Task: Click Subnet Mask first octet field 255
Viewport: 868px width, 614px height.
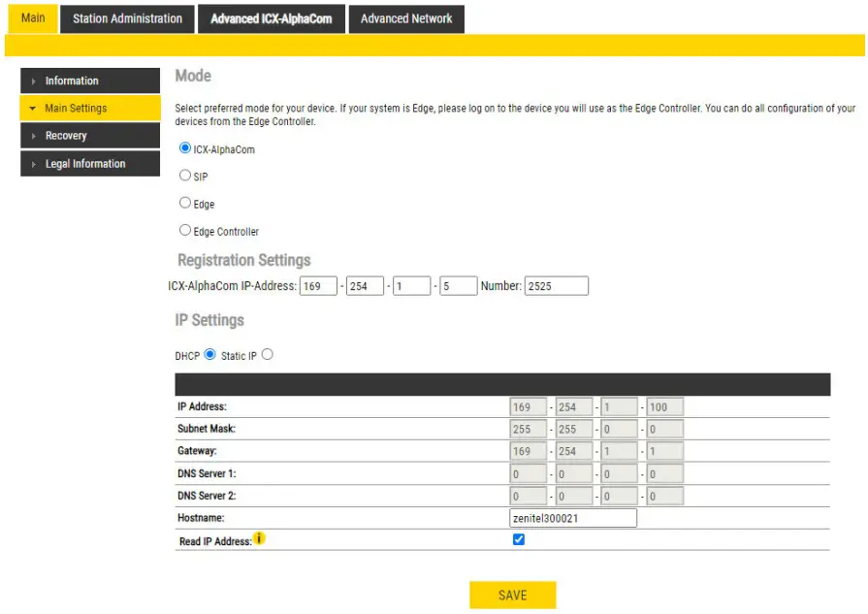Action: pyautogui.click(x=529, y=429)
